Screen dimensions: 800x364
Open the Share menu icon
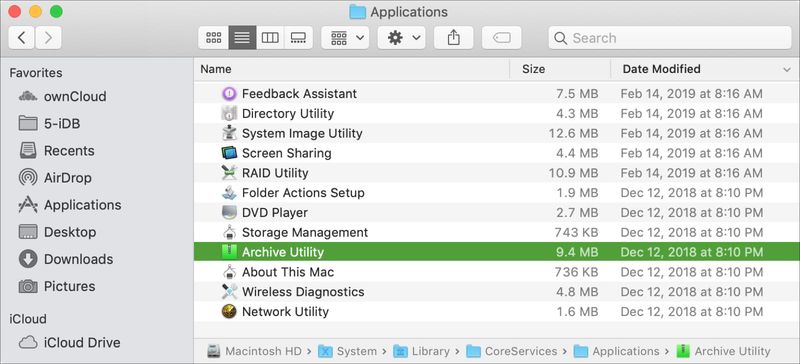point(454,38)
